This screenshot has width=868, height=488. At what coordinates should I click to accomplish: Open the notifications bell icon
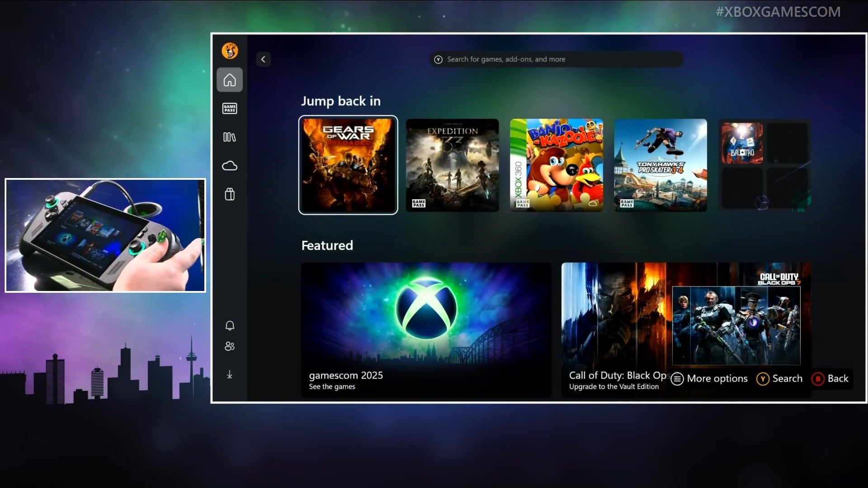[230, 325]
